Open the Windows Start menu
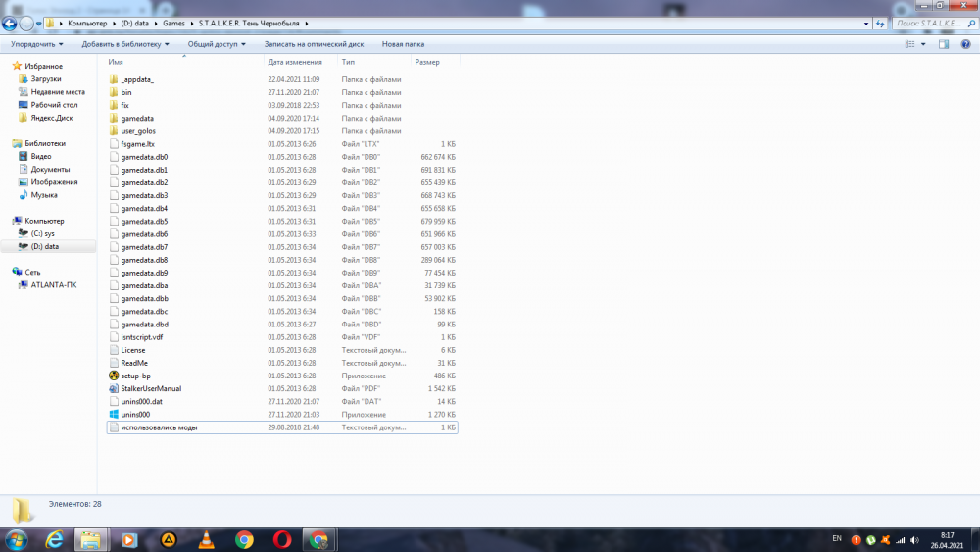The image size is (980, 552). click(x=17, y=539)
